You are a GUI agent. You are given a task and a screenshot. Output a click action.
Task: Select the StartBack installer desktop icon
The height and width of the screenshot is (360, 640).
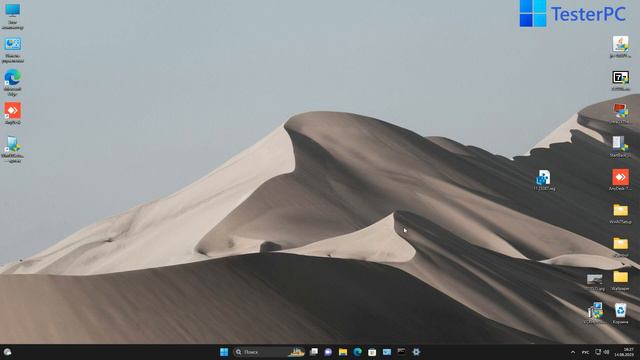tap(620, 147)
